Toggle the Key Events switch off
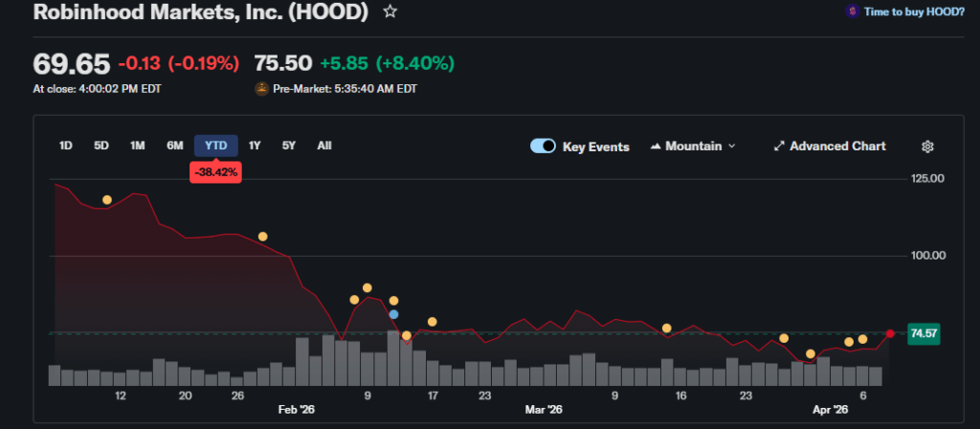The width and height of the screenshot is (980, 429). click(x=543, y=147)
